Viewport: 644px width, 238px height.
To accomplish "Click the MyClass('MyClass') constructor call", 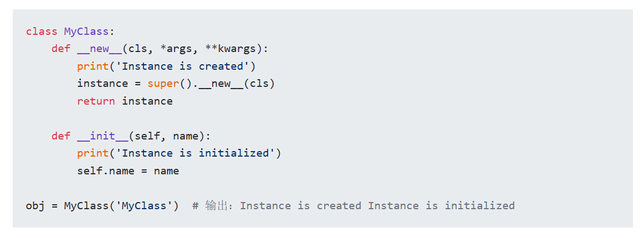I will click(121, 205).
